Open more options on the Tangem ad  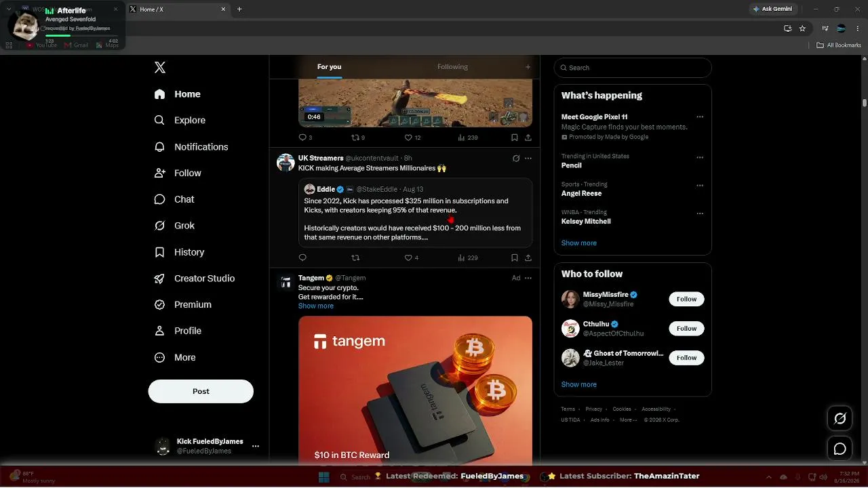tap(528, 278)
